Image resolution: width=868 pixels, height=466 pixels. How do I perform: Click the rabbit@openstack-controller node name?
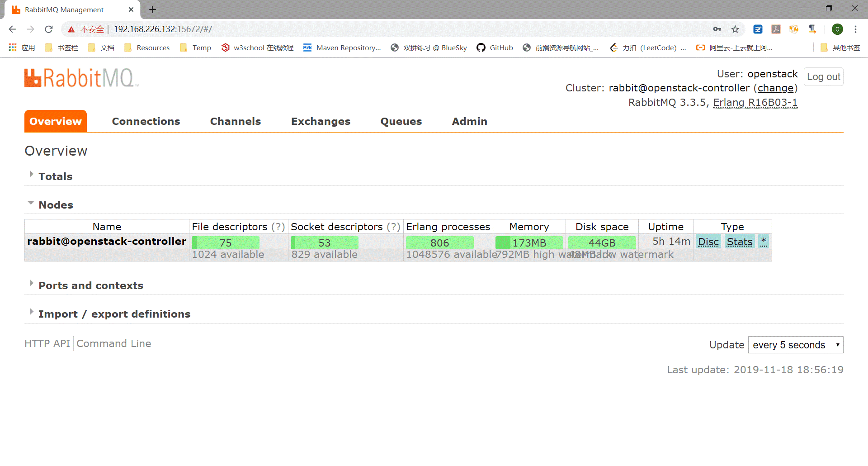107,242
